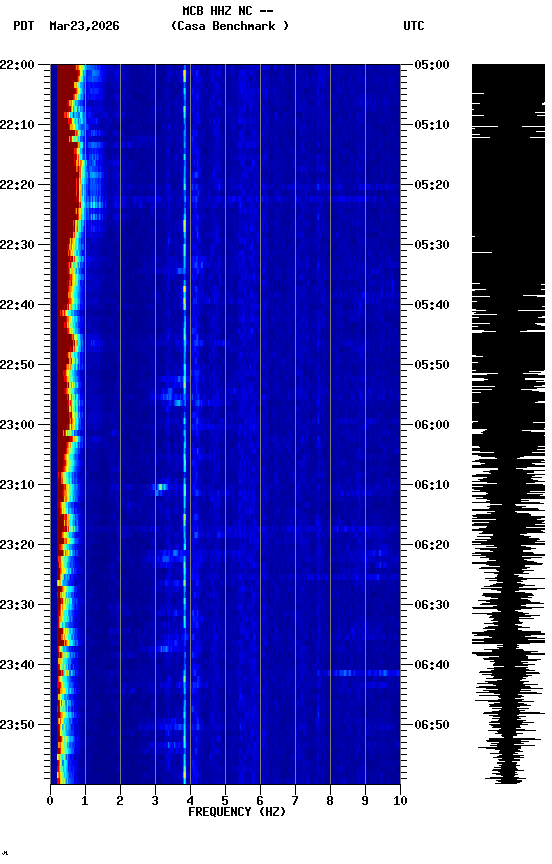552x864 pixels.
Task: Click the '23:20' PDT time label
Action: (x=17, y=546)
